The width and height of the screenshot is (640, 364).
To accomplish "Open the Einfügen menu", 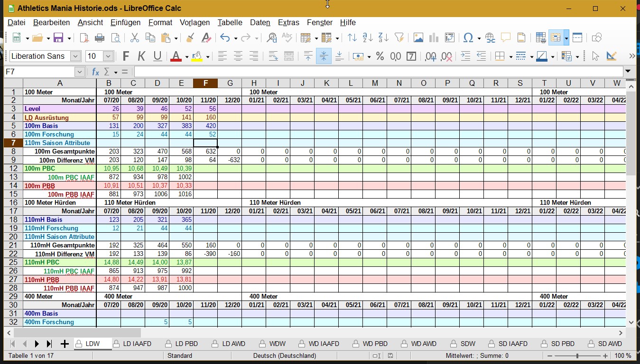I will [125, 22].
